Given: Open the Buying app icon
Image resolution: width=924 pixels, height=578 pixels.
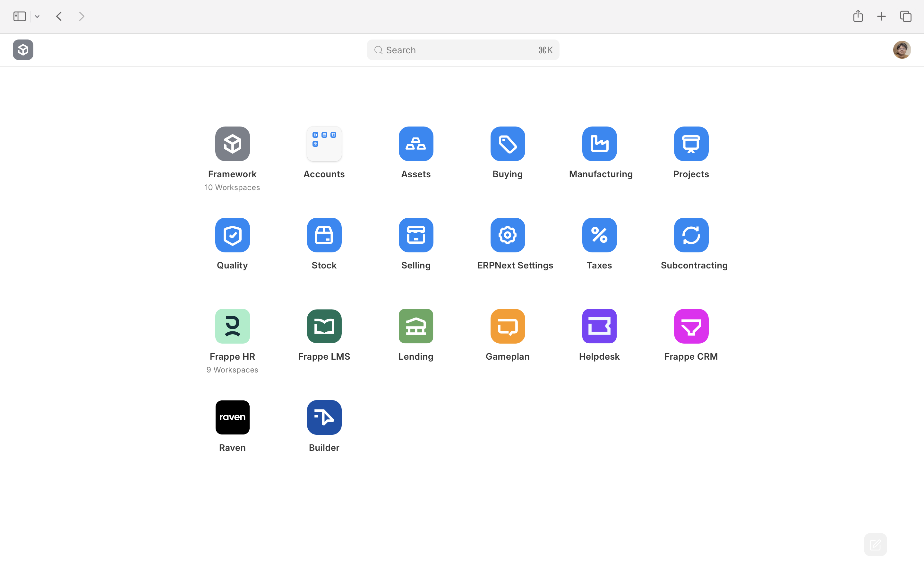Looking at the screenshot, I should (508, 144).
